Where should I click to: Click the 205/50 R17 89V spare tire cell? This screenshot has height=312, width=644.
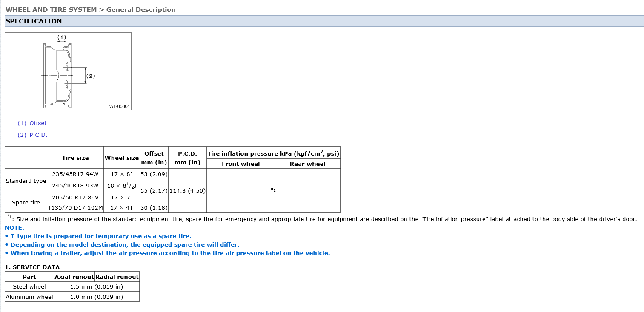point(75,197)
